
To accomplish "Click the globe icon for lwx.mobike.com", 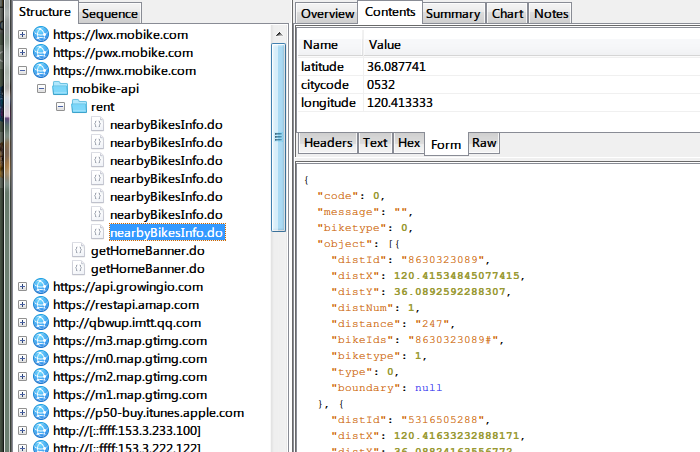I will (x=41, y=34).
